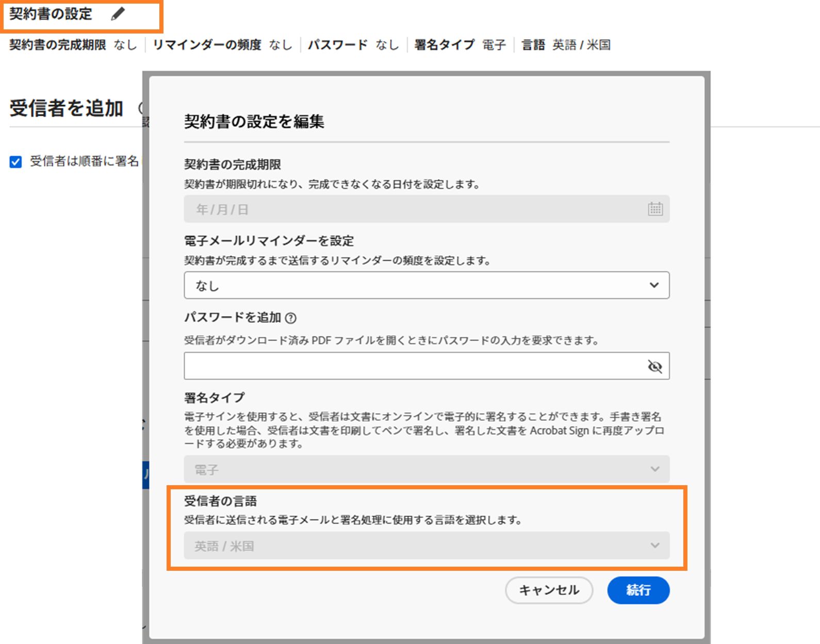Click the 契約書の設定を編集 dialog title
The width and height of the screenshot is (820, 644).
[x=254, y=122]
